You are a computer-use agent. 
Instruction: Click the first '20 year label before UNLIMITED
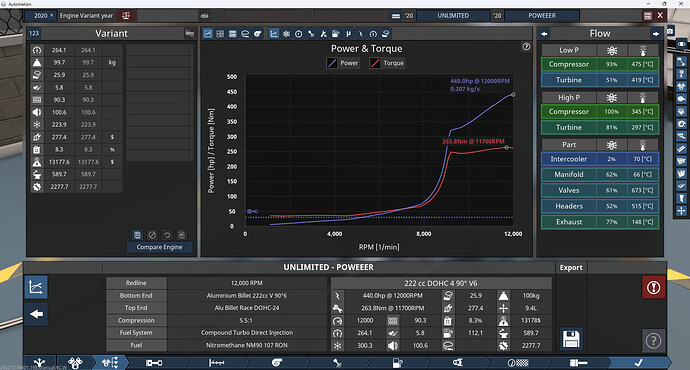click(x=409, y=15)
